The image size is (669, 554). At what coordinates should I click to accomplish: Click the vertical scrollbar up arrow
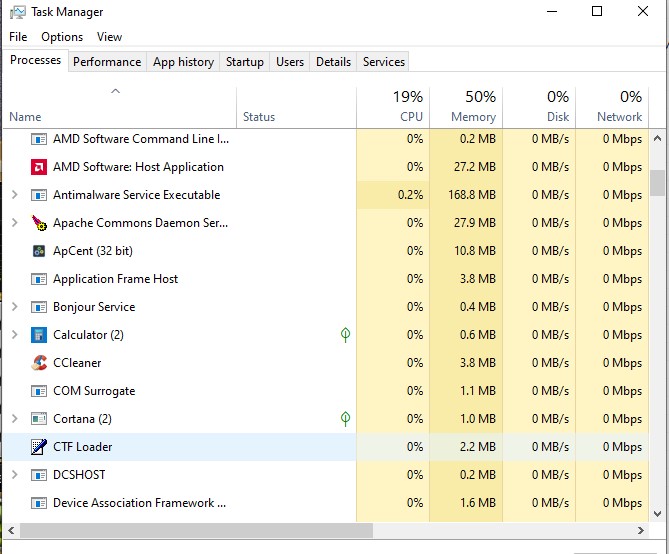[x=657, y=138]
